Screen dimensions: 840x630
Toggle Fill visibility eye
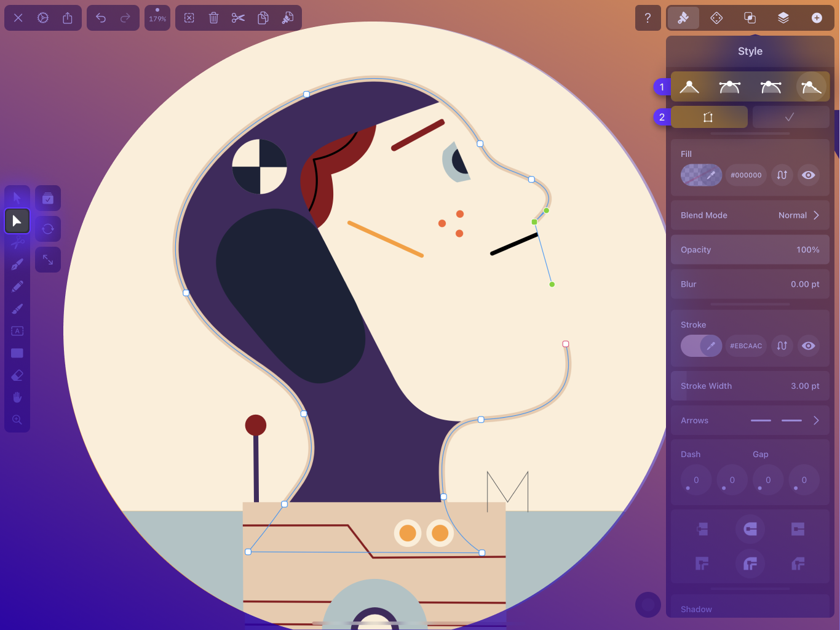click(809, 175)
